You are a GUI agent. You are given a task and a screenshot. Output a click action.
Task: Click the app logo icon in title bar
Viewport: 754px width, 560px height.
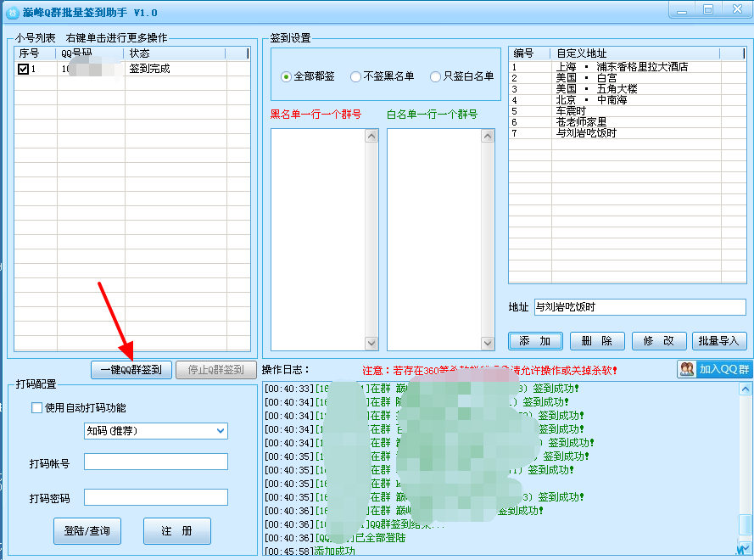(x=13, y=13)
